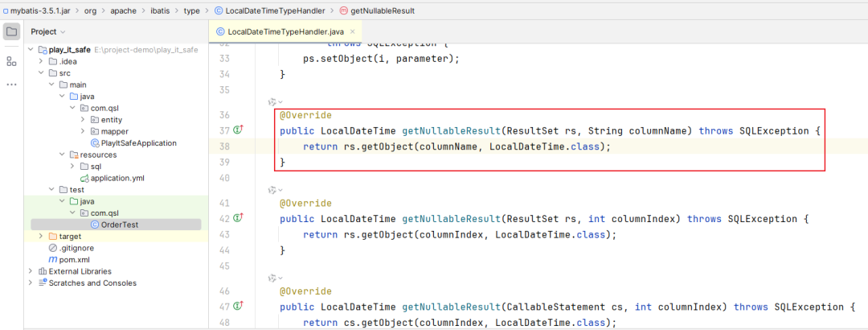Click the inlay hint icon above line 41
Viewport: 868px width, 330px height.
tap(272, 191)
